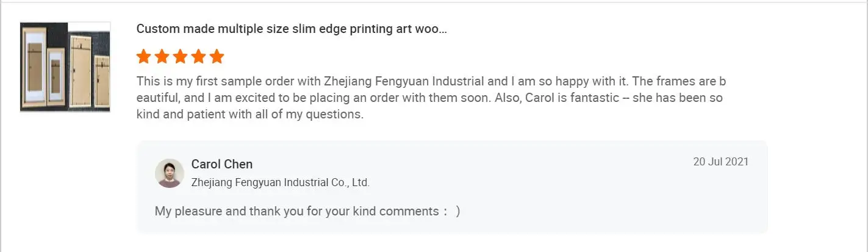Click Carol Chen's profile avatar
This screenshot has height=252, width=868.
pyautogui.click(x=170, y=173)
